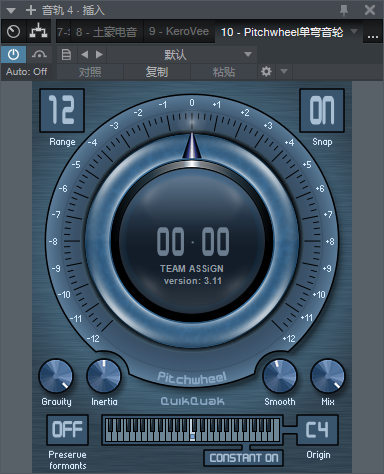Click the 复制 copy button

point(157,72)
